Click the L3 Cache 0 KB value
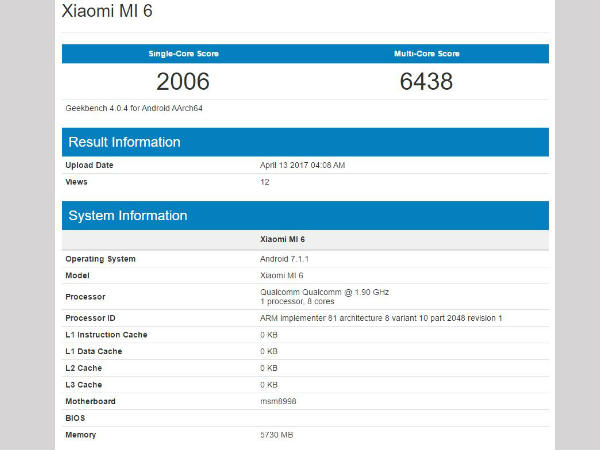 tap(269, 385)
